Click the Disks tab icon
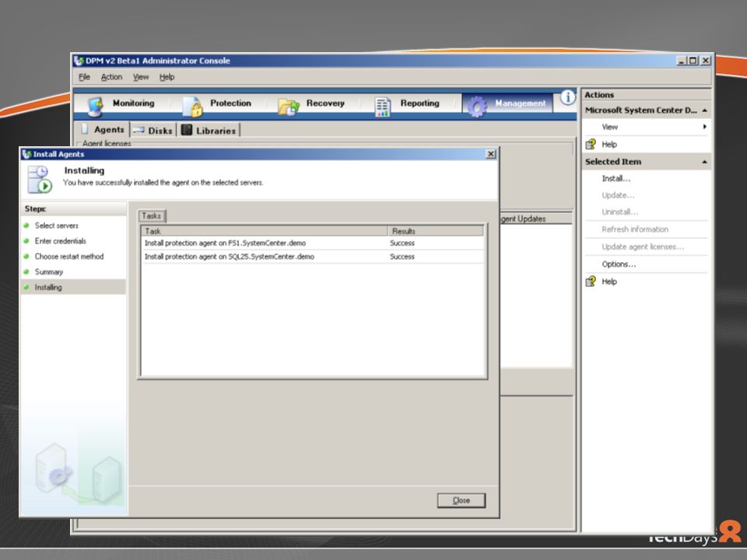 (139, 130)
